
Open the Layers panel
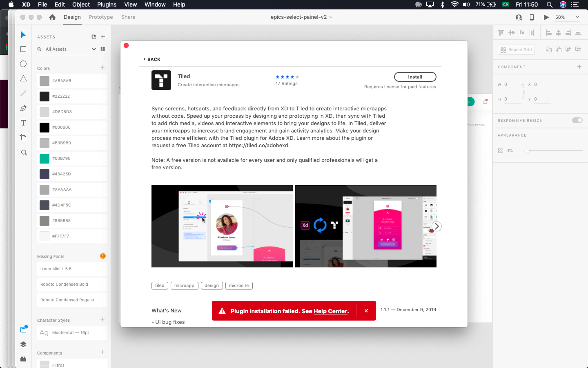tap(23, 344)
